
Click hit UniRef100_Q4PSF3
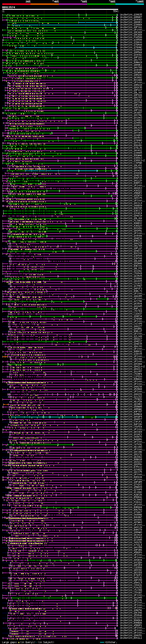[131, 289]
